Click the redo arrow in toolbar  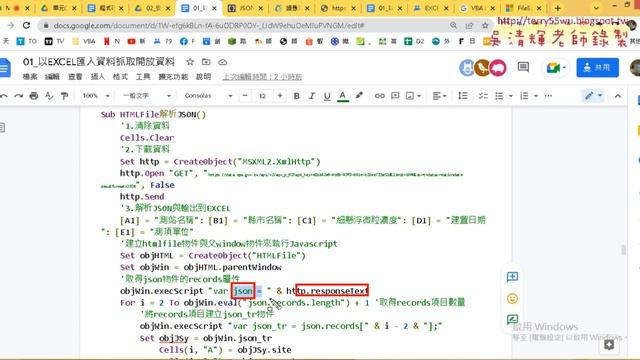[19, 96]
